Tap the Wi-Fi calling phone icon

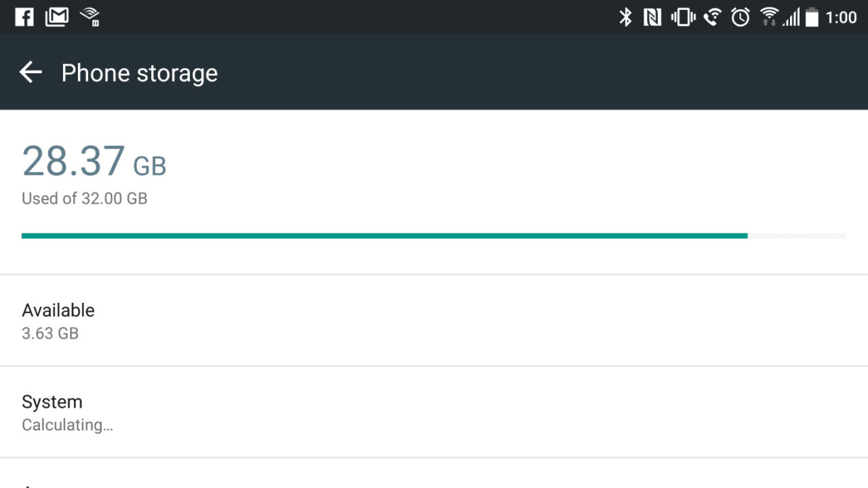point(712,17)
